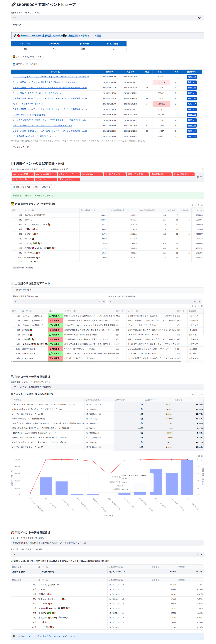Toggle column visibility in rank alert table

click(193, 306)
